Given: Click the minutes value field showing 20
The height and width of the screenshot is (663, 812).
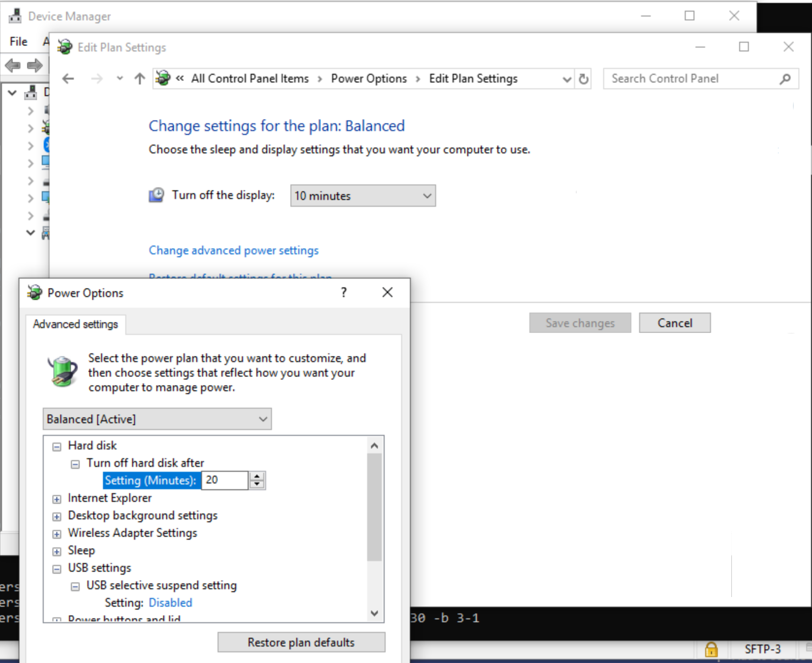Looking at the screenshot, I should [224, 480].
